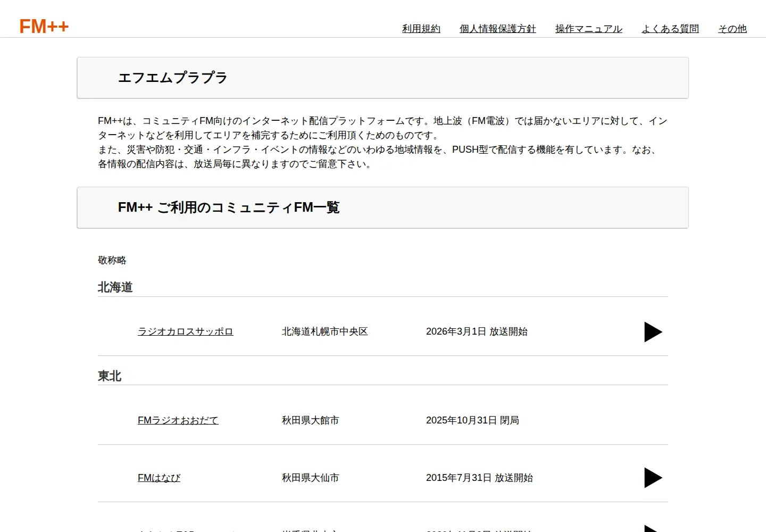Open FMラジオおおだて station link
This screenshot has width=766, height=532.
(178, 420)
